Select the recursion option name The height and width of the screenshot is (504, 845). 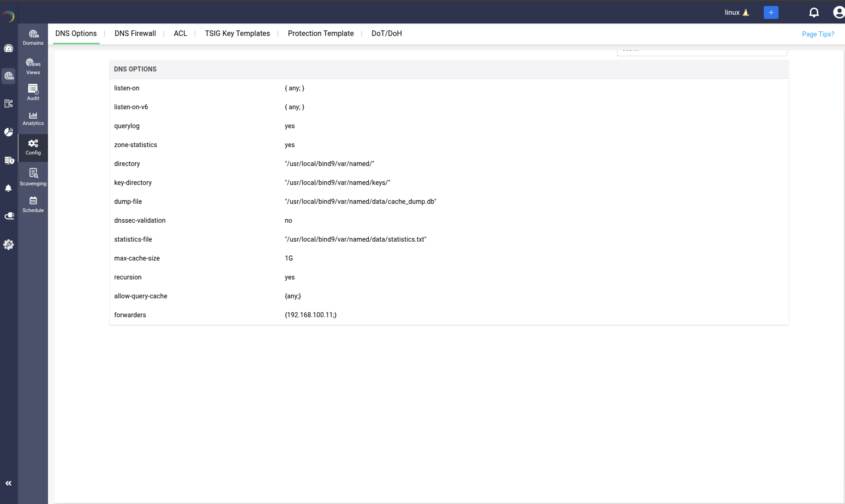point(128,278)
